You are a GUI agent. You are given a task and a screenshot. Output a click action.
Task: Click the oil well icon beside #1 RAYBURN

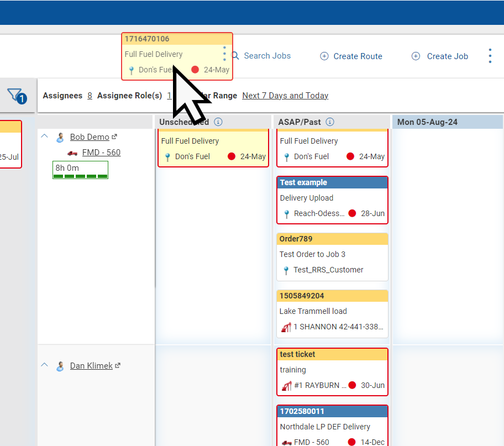pos(286,386)
